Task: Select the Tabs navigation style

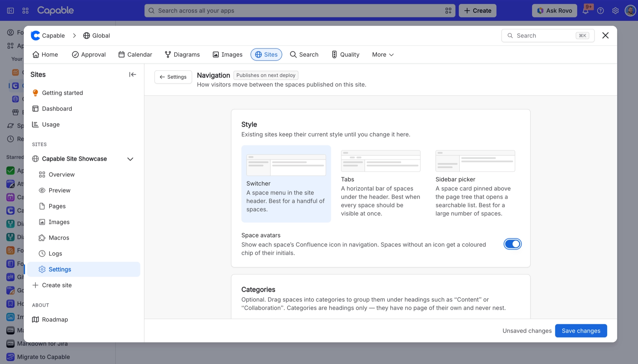Action: point(381,184)
